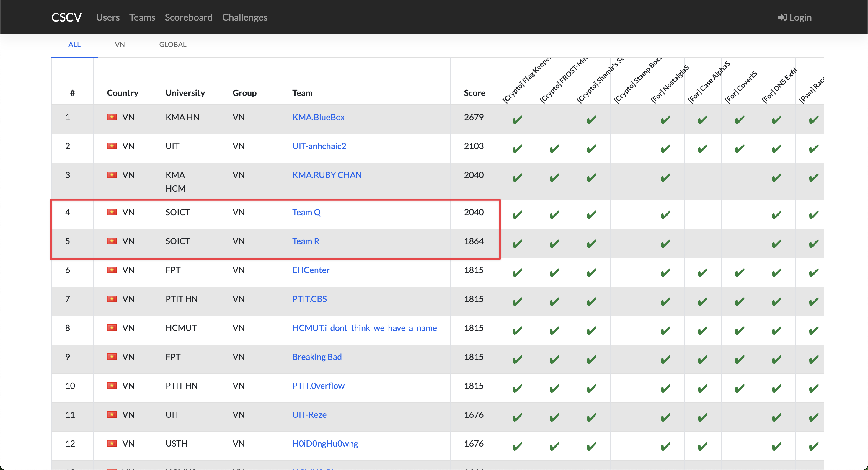Image resolution: width=868 pixels, height=470 pixels.
Task: Click Case AlphaS checkmark for EHCenter
Action: click(703, 272)
